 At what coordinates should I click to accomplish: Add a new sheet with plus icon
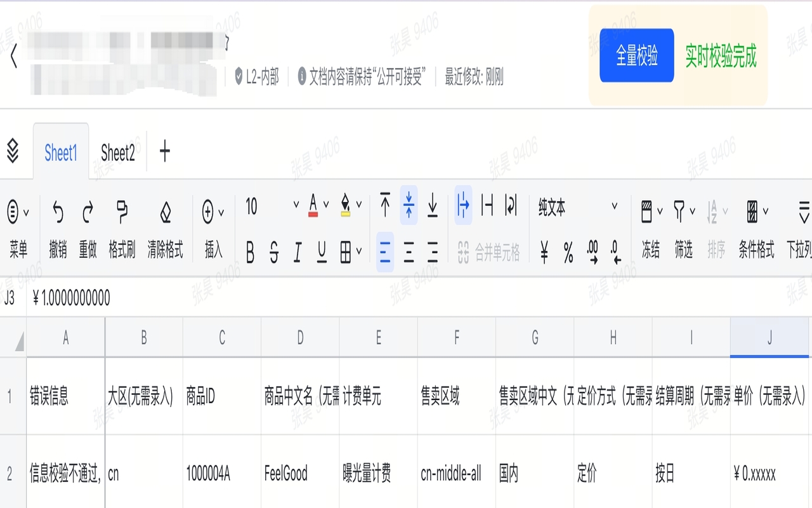click(x=165, y=152)
